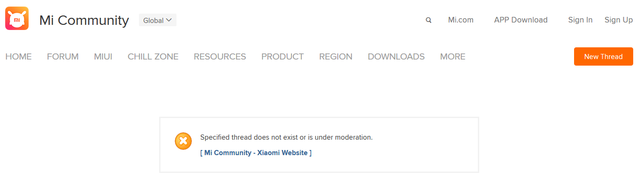Expand the Global region dropdown
Image resolution: width=644 pixels, height=187 pixels.
click(158, 20)
